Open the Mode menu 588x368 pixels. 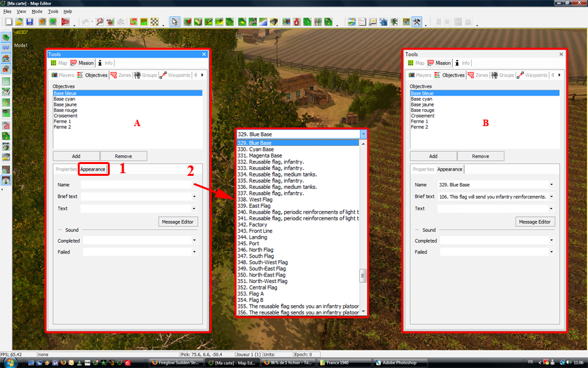37,12
